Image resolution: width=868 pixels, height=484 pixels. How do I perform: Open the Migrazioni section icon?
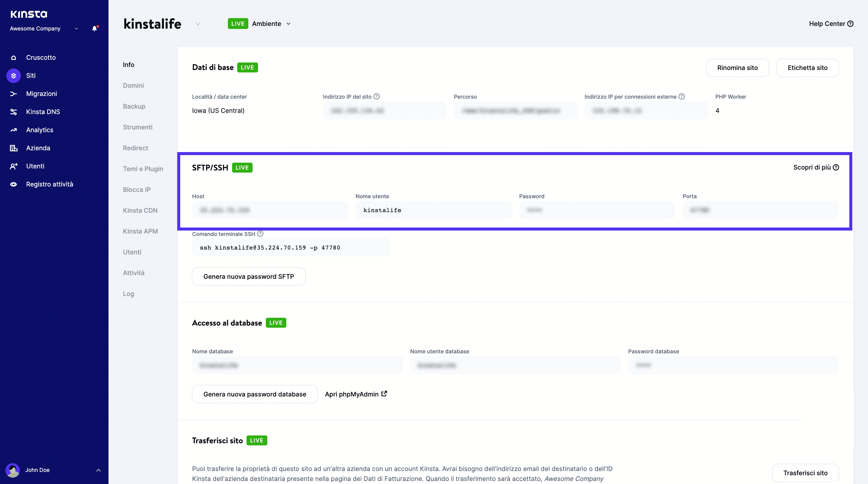pyautogui.click(x=14, y=94)
